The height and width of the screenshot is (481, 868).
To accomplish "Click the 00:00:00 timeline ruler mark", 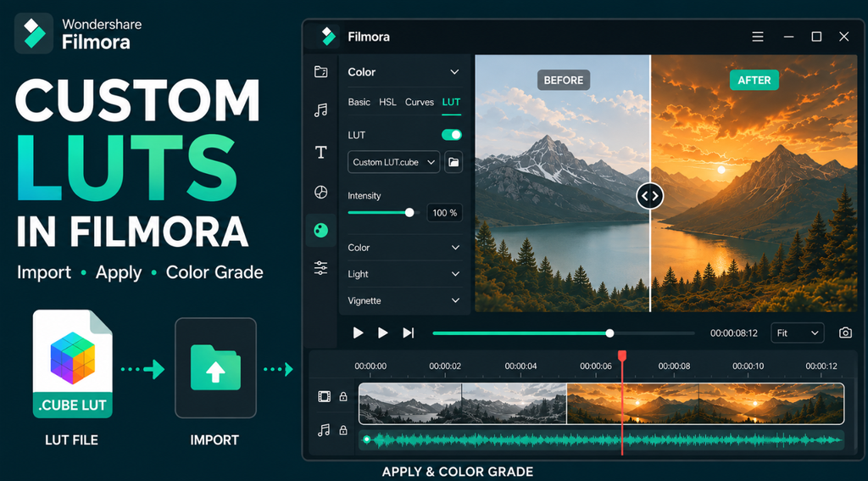I will tap(370, 366).
